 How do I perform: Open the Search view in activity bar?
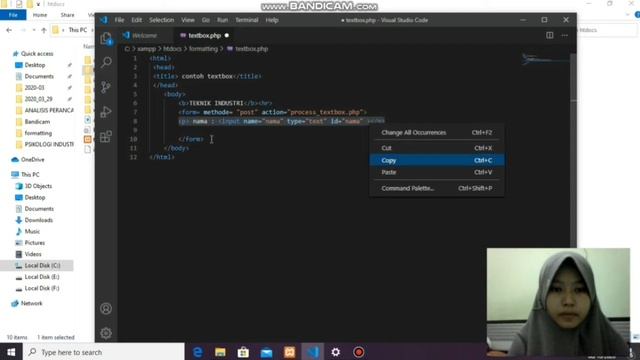106,62
